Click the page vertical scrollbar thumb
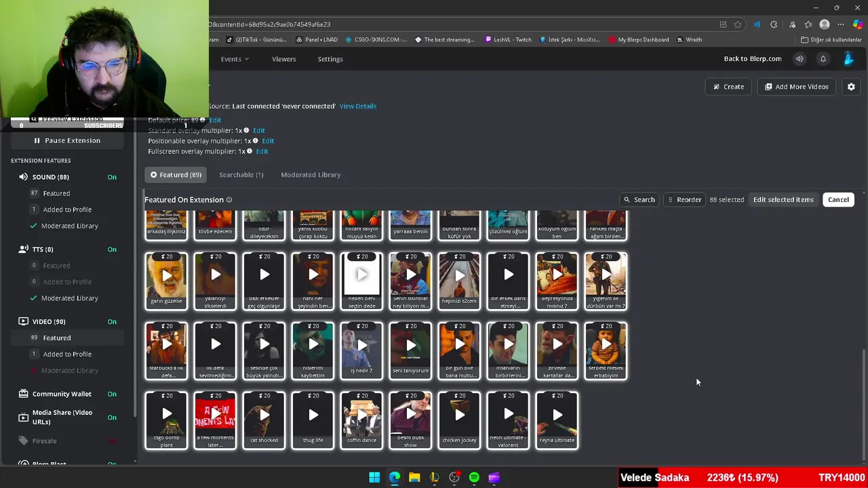 (x=863, y=405)
